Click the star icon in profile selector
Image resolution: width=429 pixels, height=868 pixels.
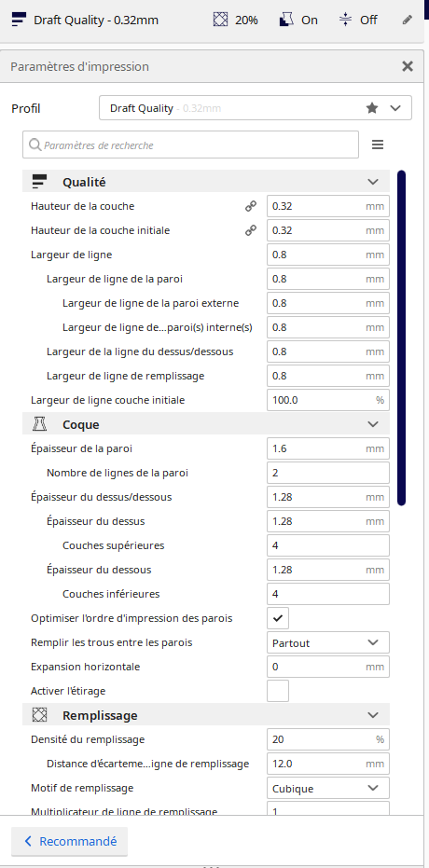tap(372, 108)
